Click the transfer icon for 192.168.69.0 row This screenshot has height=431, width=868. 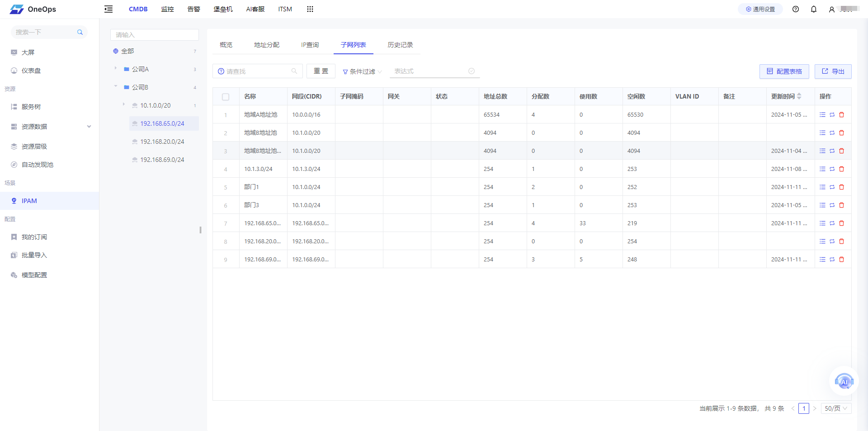tap(832, 260)
